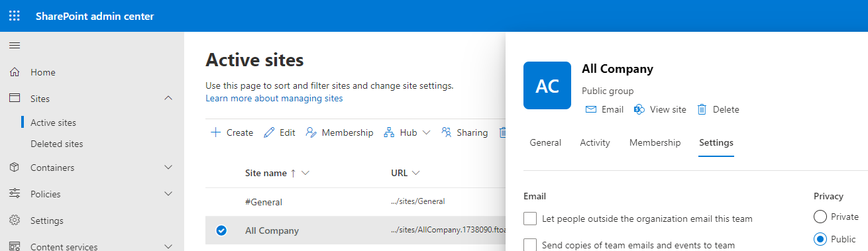Click the View site icon
This screenshot has height=251, width=868.
(x=639, y=109)
